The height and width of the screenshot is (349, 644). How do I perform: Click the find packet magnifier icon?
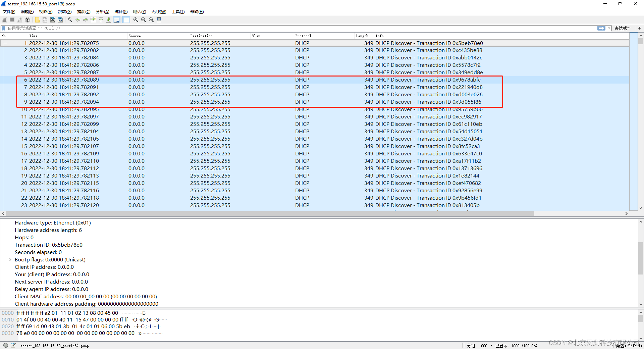[x=70, y=20]
